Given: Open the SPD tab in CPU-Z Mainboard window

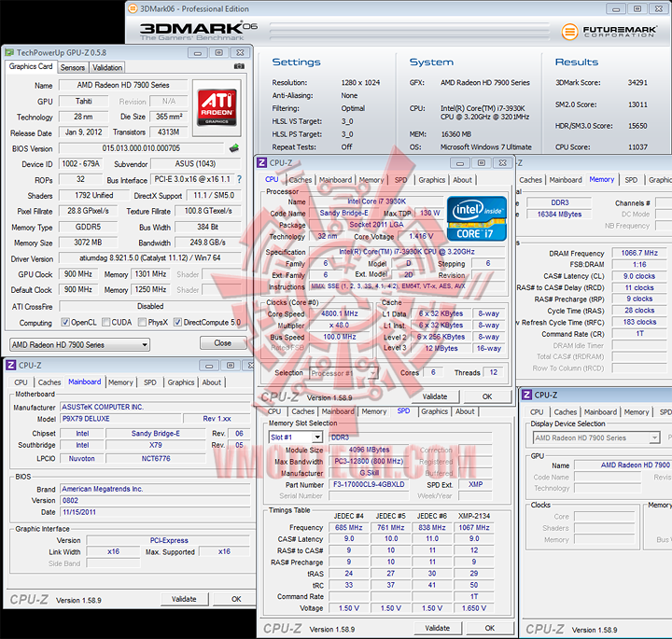Looking at the screenshot, I should [150, 382].
